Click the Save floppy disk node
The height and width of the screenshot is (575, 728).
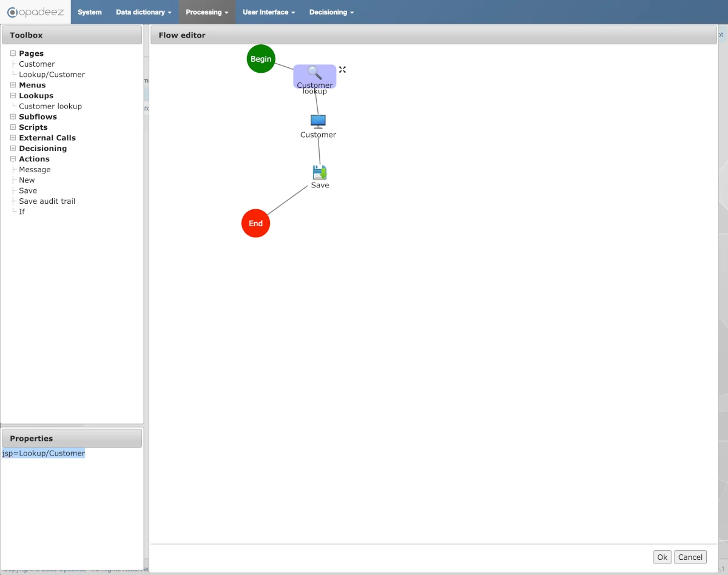point(319,171)
